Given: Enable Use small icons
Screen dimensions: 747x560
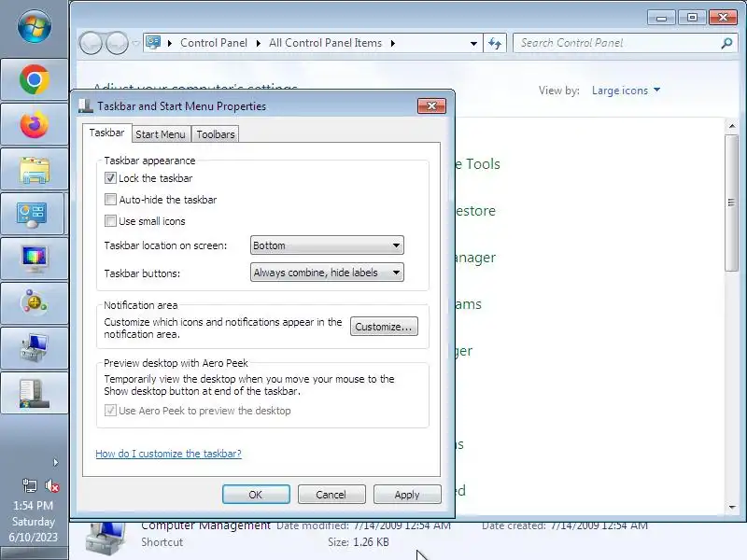Looking at the screenshot, I should [x=110, y=221].
